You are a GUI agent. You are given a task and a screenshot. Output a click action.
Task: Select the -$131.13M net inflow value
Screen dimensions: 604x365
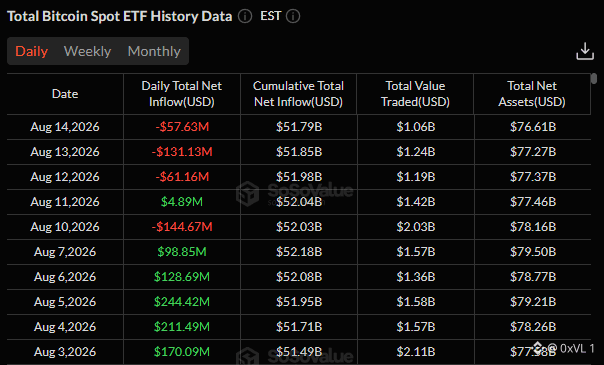point(182,152)
